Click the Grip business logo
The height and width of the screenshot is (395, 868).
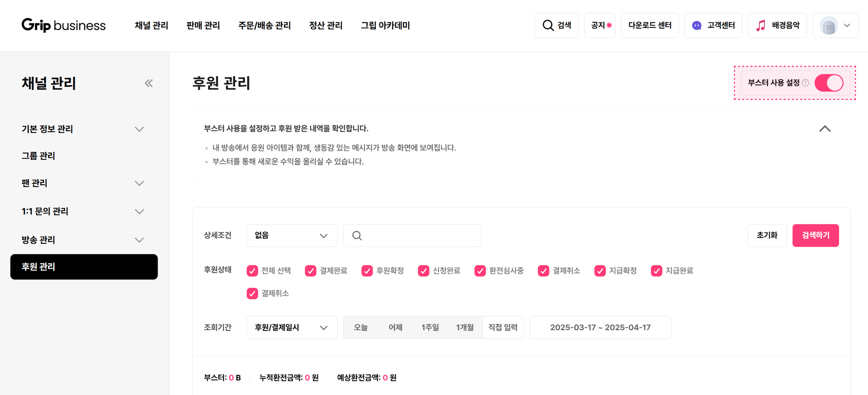(64, 25)
